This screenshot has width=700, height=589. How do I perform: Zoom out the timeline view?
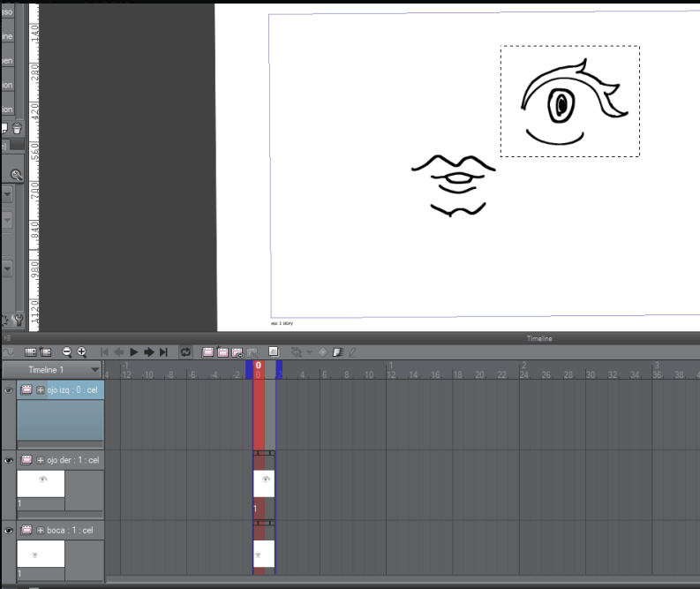tap(66, 352)
